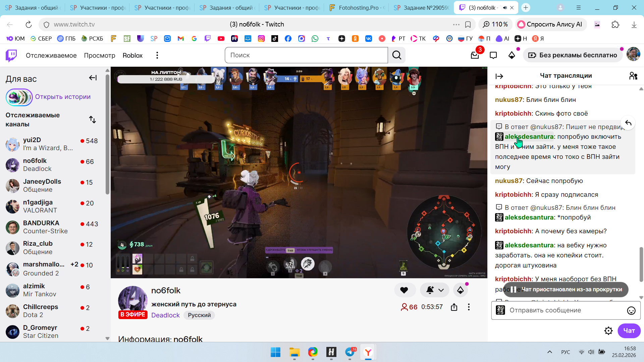Open the Просмотр navigation tab
Image resolution: width=644 pixels, height=362 pixels.
99,55
